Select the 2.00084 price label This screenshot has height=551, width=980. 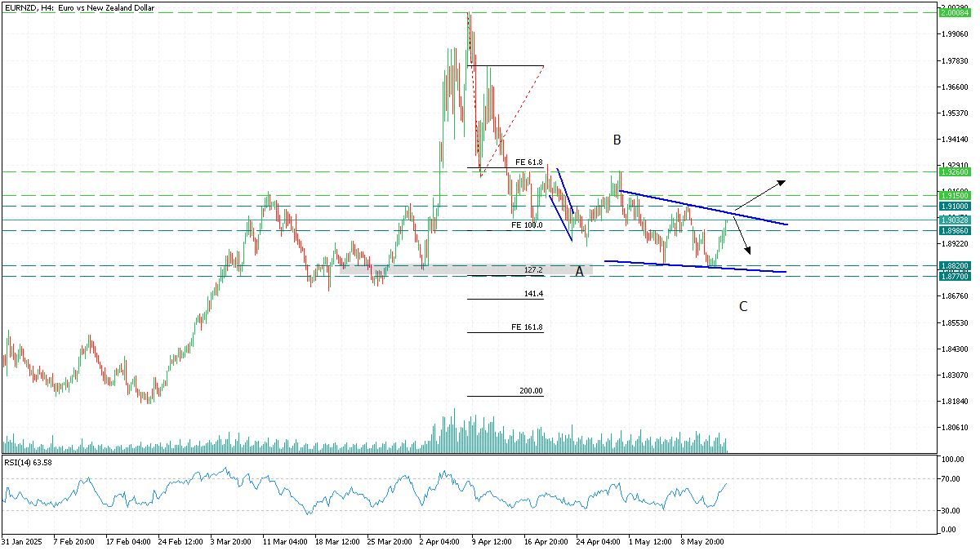point(954,12)
